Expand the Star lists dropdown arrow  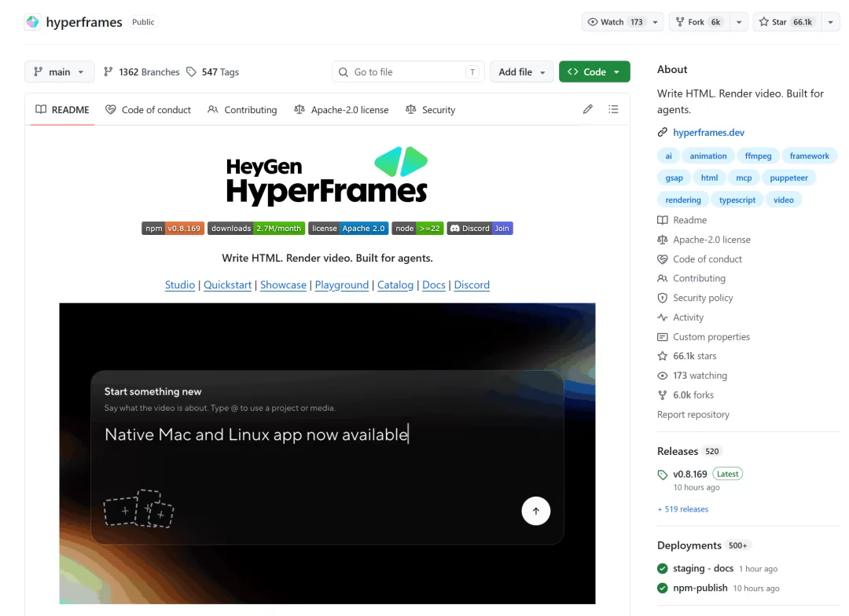pos(830,22)
